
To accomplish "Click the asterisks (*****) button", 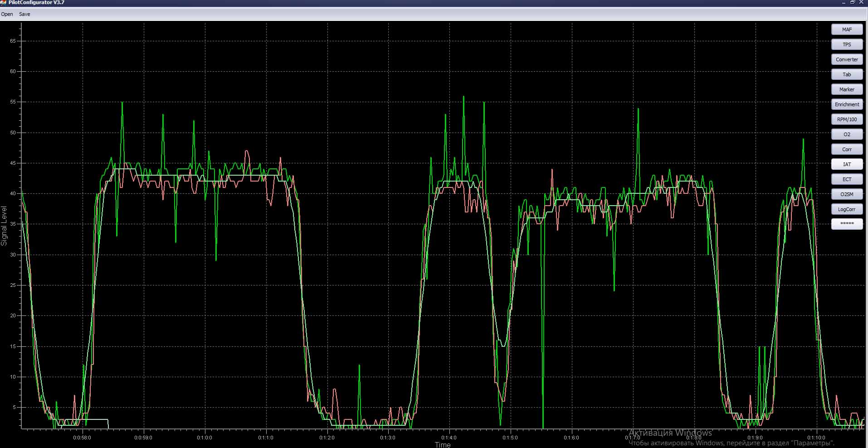I will (x=847, y=224).
